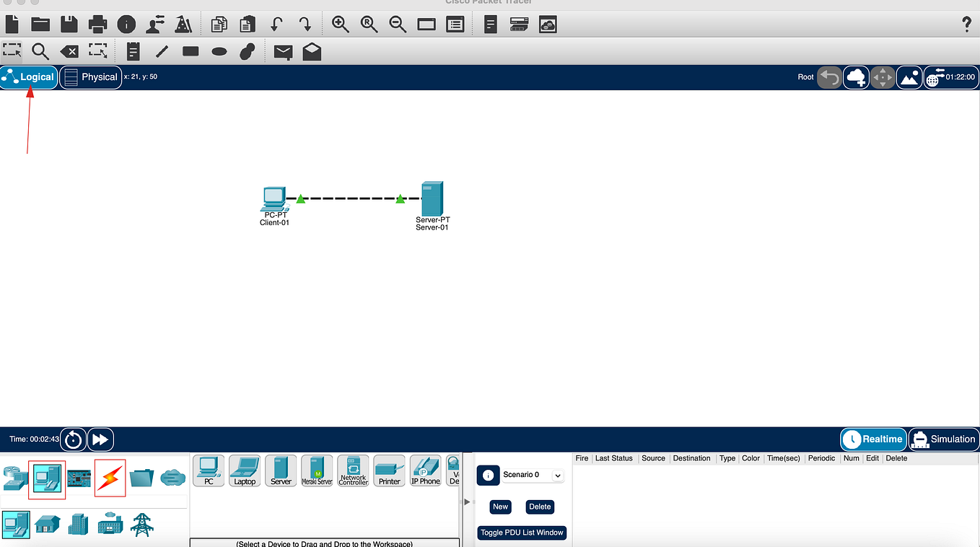The height and width of the screenshot is (547, 980).
Task: Open the Network Information dialog icon
Action: coord(126,24)
